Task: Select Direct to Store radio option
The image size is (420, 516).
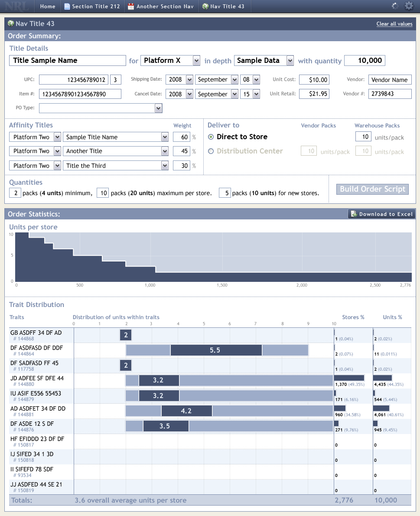Action: tap(211, 137)
